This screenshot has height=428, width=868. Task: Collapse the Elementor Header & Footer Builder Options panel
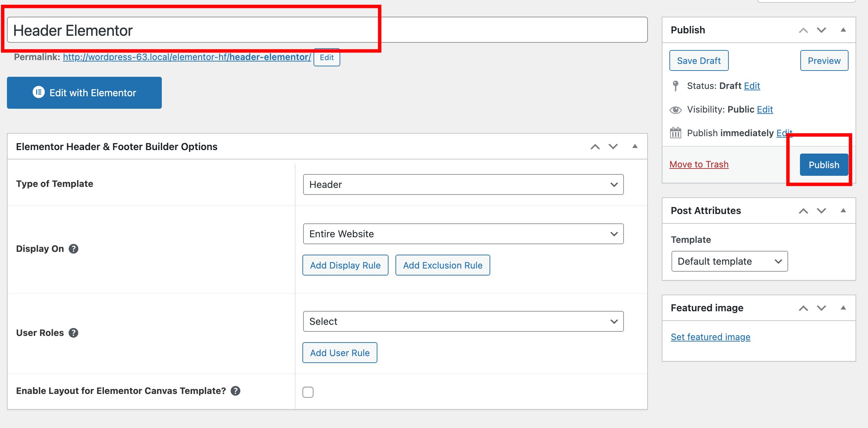635,146
